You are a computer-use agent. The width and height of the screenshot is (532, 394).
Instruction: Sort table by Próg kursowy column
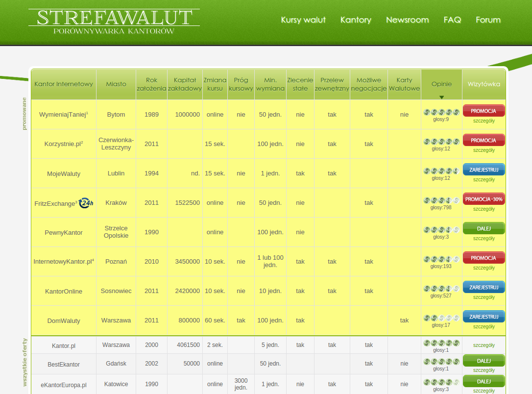point(241,84)
